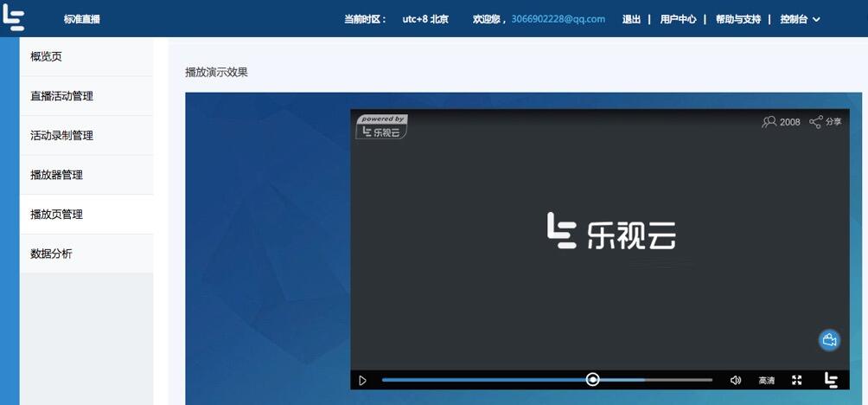This screenshot has width=868, height=405.
Task: Open 用户中心 from the header
Action: tap(678, 19)
